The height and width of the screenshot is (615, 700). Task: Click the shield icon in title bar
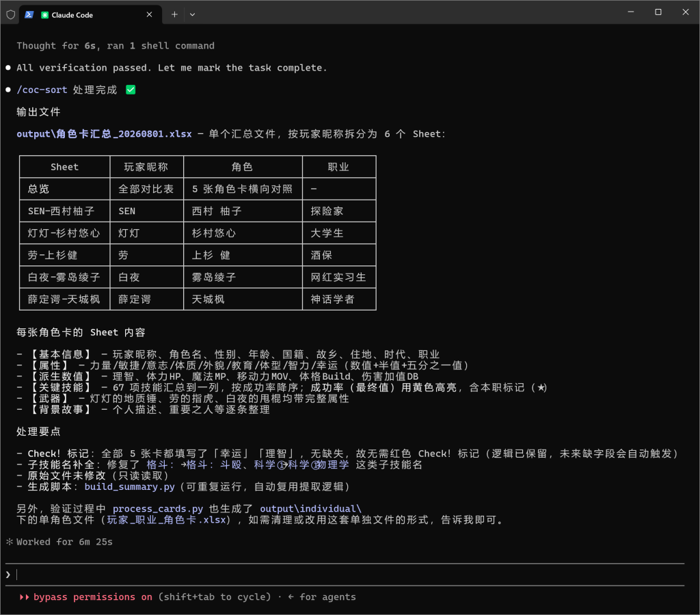click(x=11, y=15)
